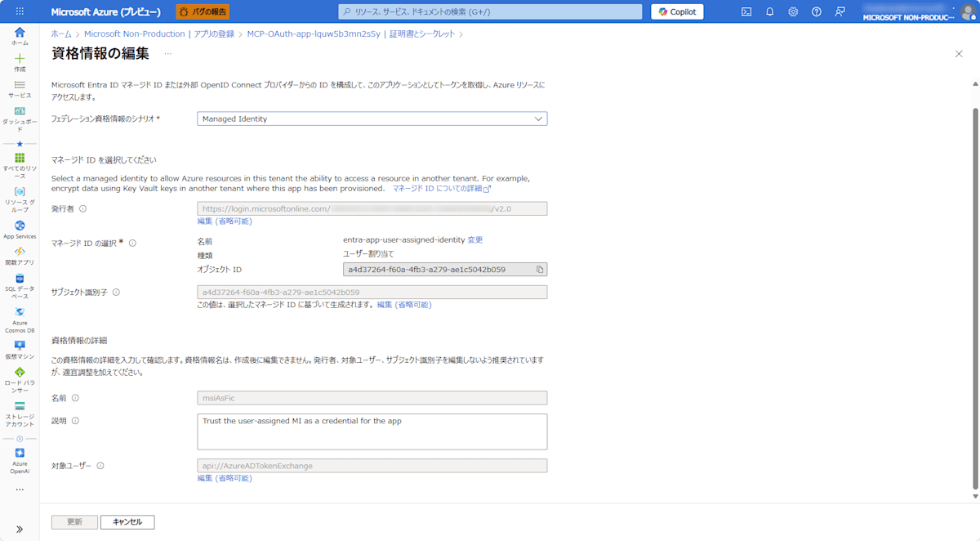Click into the description text area

click(372, 431)
